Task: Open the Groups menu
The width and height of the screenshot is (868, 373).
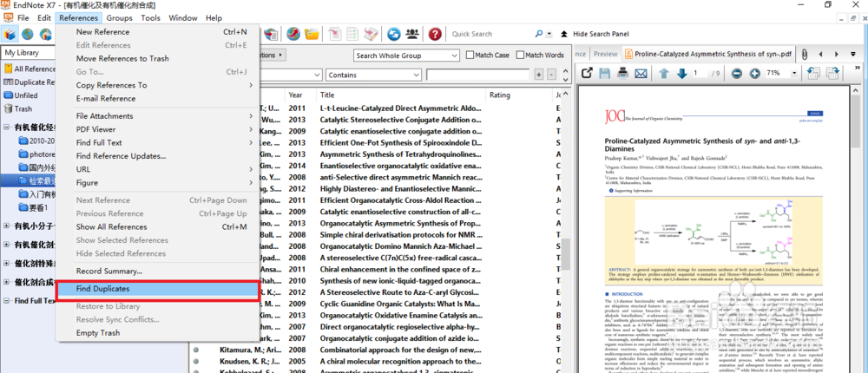Action: click(120, 17)
